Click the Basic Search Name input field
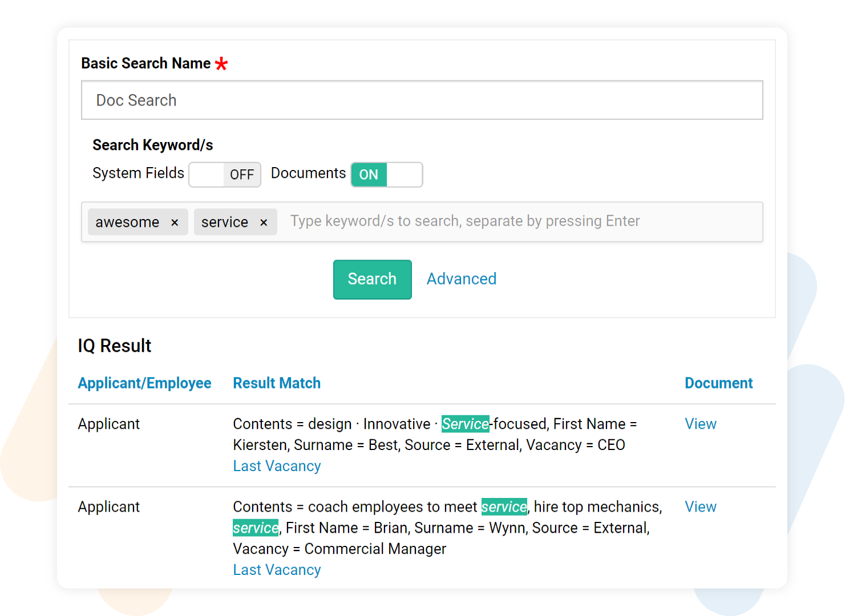Screen dimensions: 845x616 tap(422, 100)
